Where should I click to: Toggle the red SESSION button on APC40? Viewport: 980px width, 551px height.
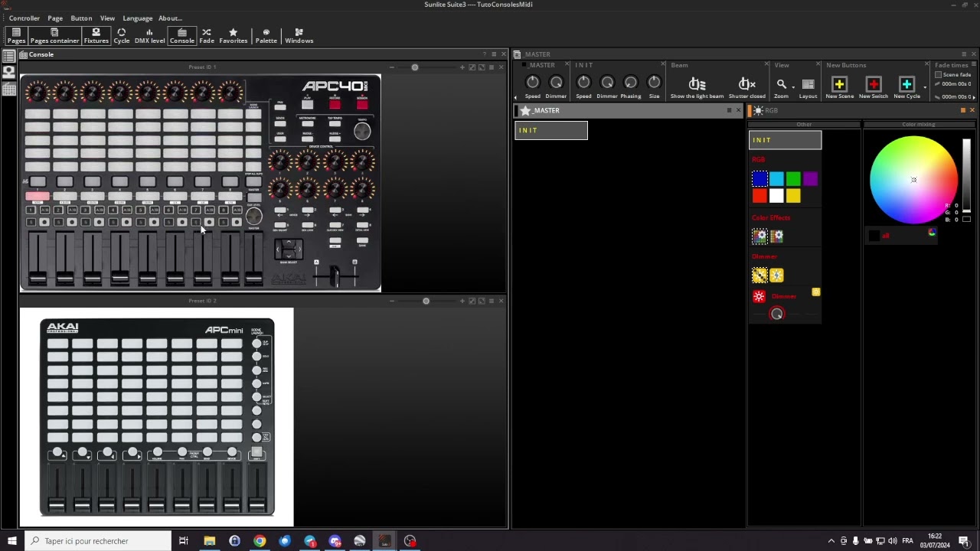362,105
